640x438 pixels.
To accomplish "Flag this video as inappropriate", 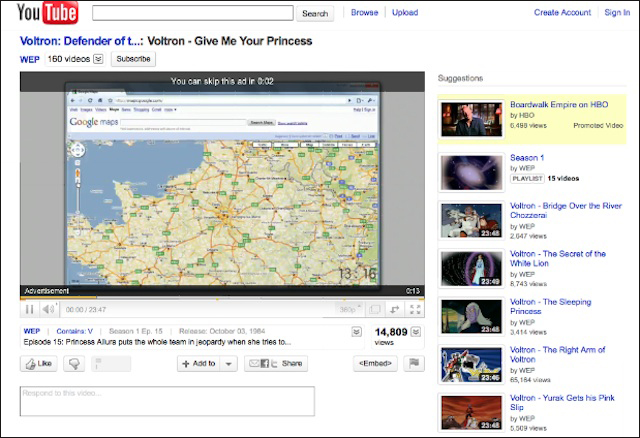I will pyautogui.click(x=414, y=363).
